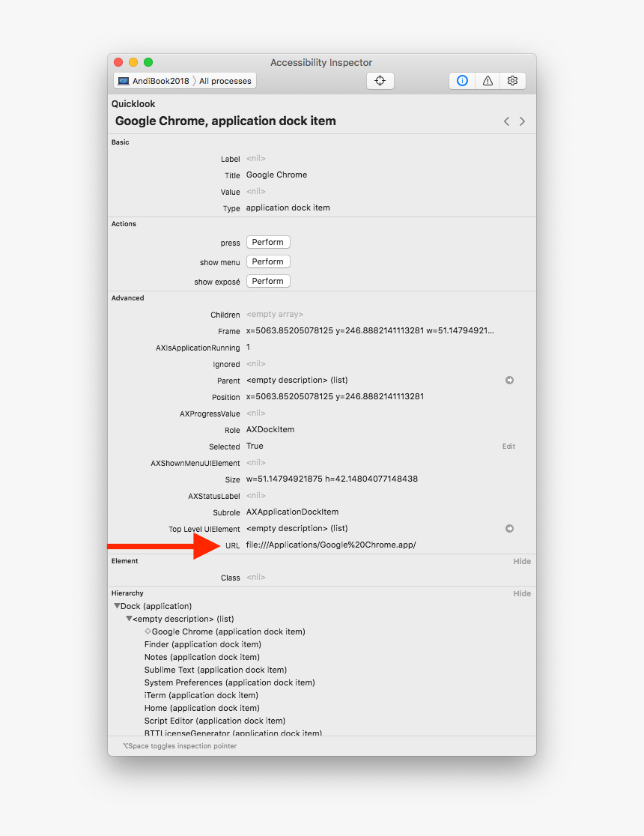Click the Class value <nil>
The height and width of the screenshot is (836, 644).
pyautogui.click(x=256, y=578)
